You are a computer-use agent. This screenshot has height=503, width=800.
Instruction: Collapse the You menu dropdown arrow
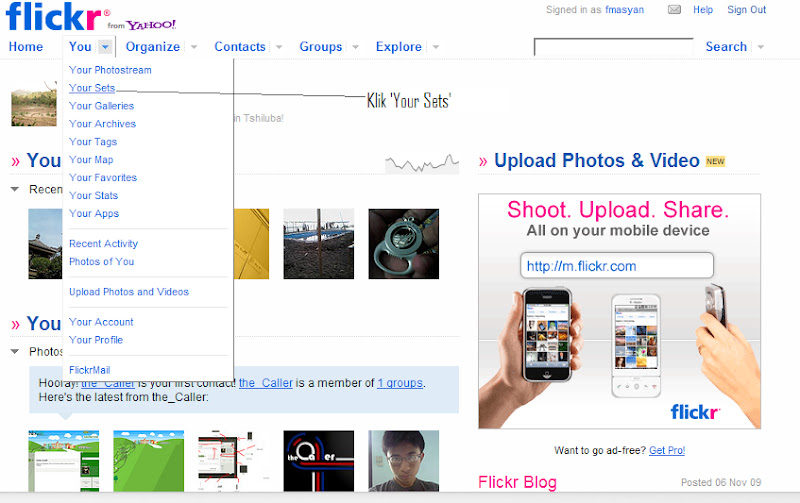[105, 47]
